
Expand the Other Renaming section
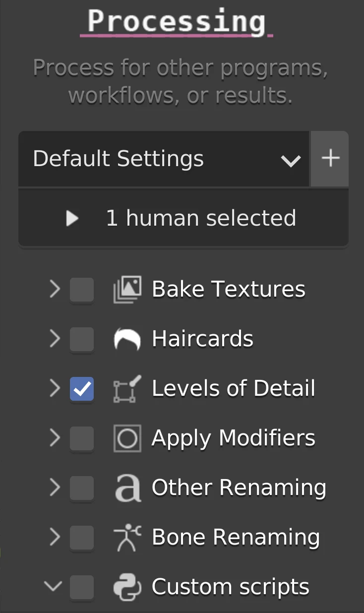[55, 488]
